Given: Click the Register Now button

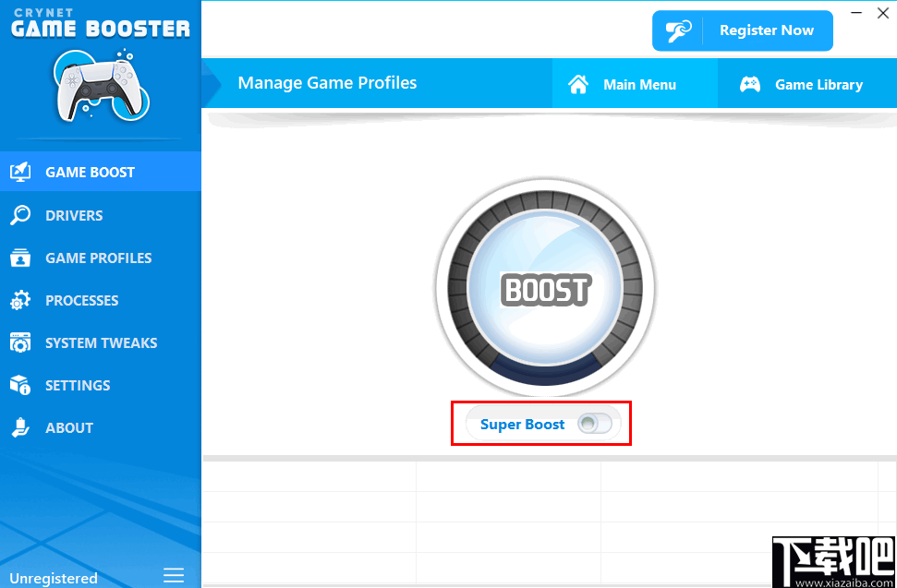Looking at the screenshot, I should tap(743, 30).
